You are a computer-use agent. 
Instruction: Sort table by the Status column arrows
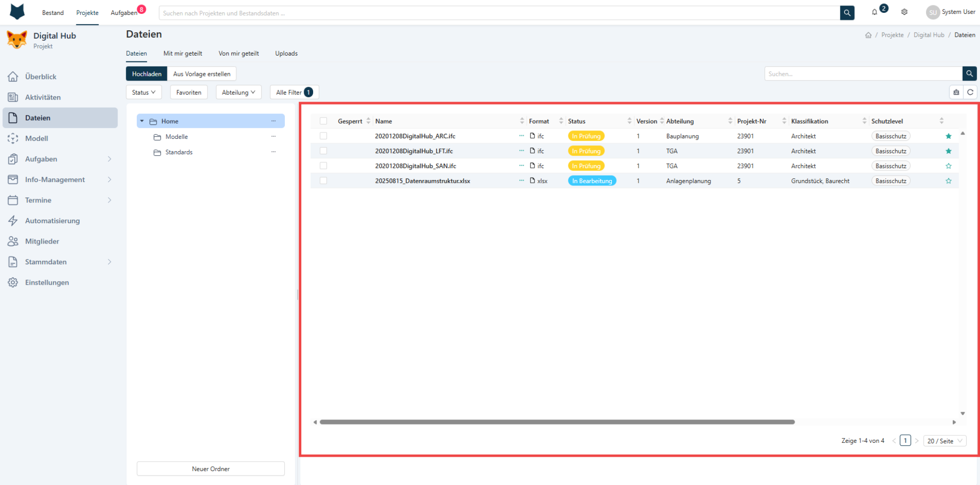(x=629, y=121)
